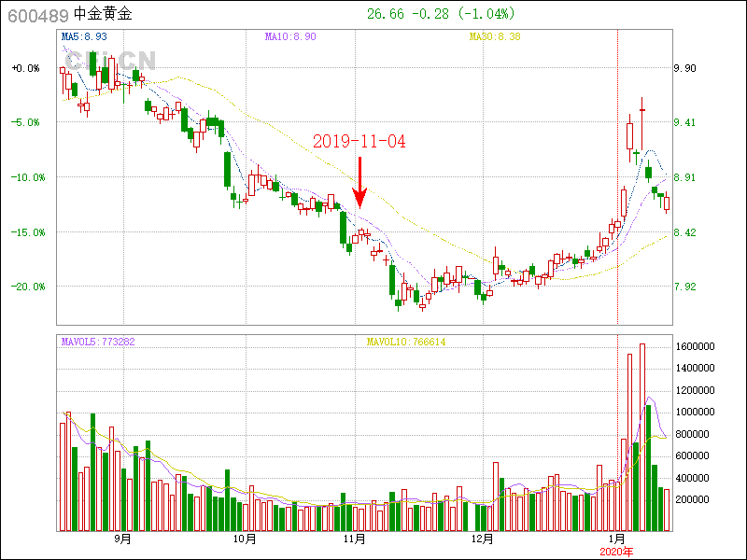This screenshot has height=560, width=747.
Task: Click the 1600000 volume axis label
Action: point(696,346)
